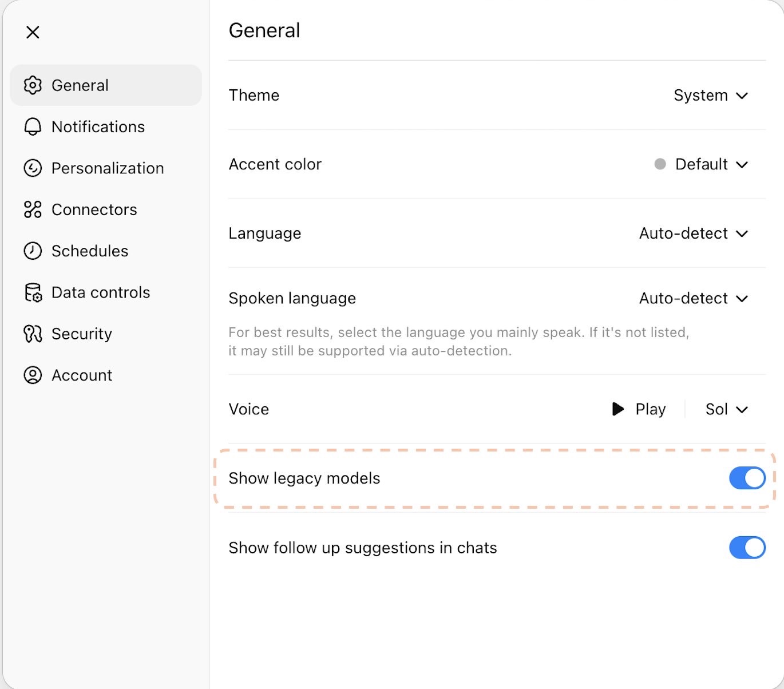Click the Personalization icon in sidebar
Viewport: 784px width, 689px height.
(33, 168)
